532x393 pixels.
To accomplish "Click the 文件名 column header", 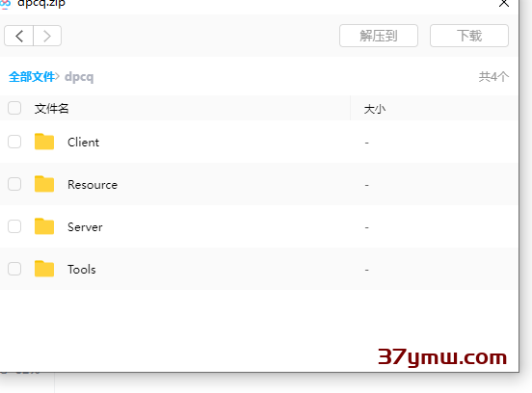I will tap(52, 109).
